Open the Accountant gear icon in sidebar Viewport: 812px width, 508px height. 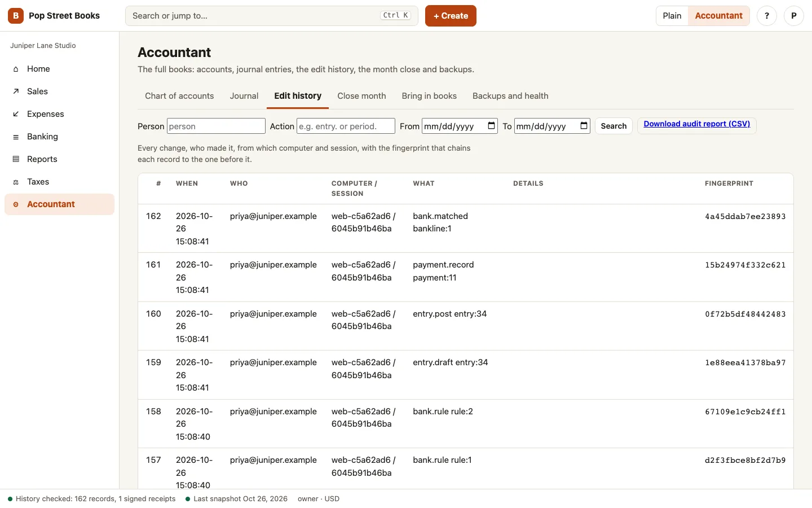[x=16, y=204]
